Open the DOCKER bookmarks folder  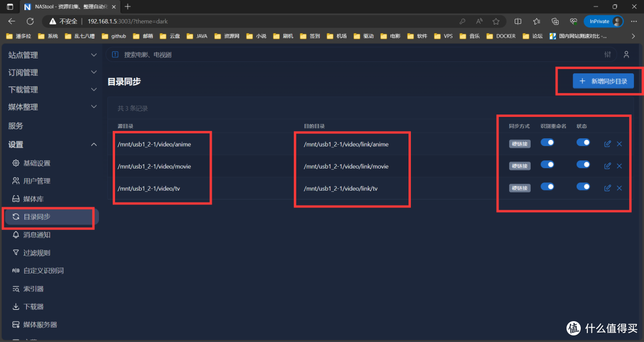coord(501,36)
